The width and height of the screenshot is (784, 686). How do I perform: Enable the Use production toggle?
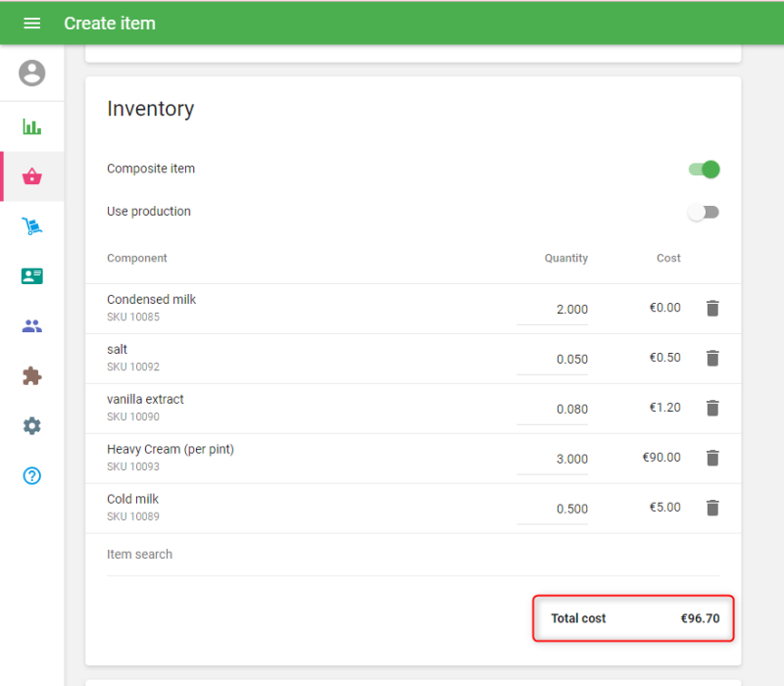tap(703, 212)
